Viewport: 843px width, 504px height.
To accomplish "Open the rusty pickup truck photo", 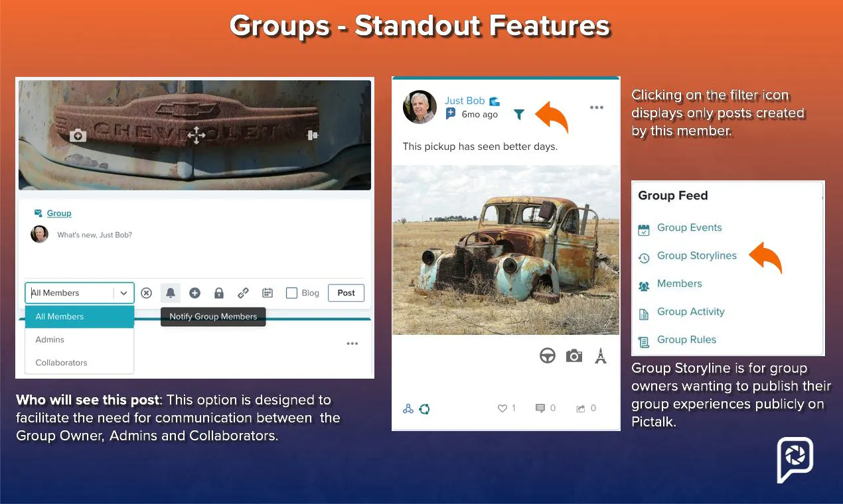I will tap(506, 250).
